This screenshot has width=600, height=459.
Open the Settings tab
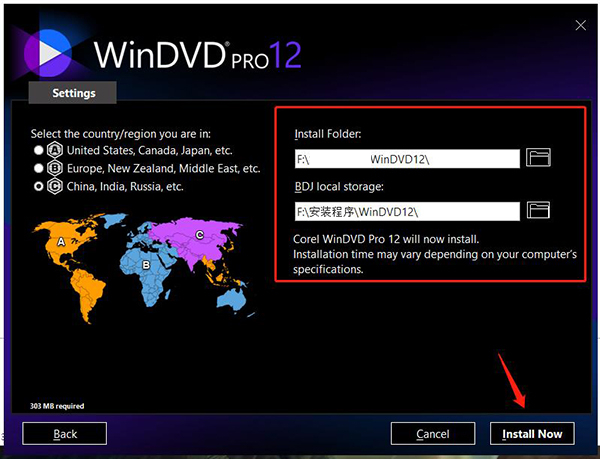pyautogui.click(x=73, y=93)
